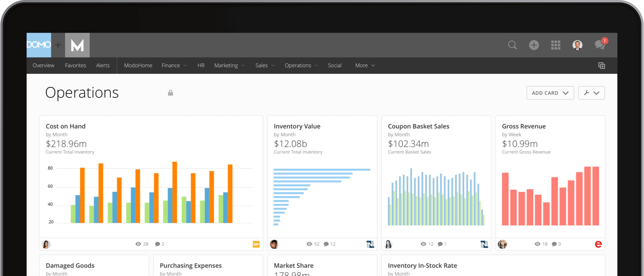Viewport: 644px width, 276px height.
Task: Click the data source icon on Inventory Value
Action: (370, 244)
